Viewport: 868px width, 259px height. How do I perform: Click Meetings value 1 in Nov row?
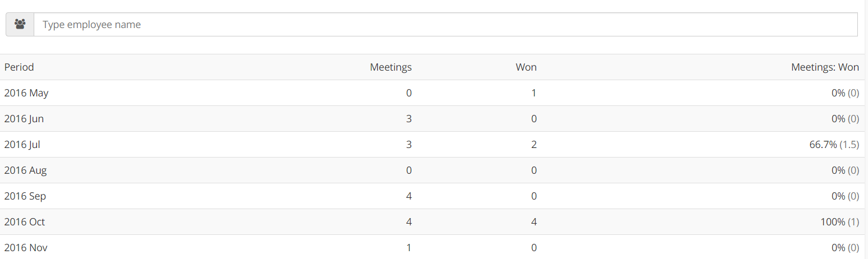[409, 248]
